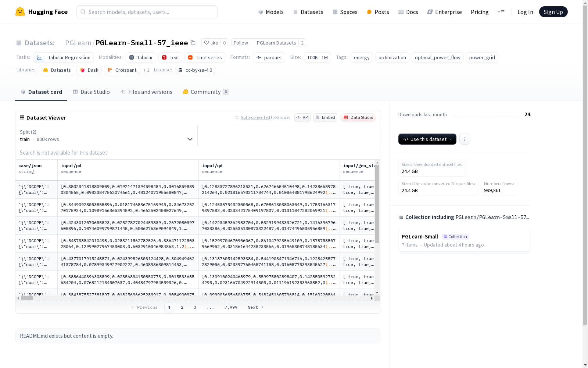Open the Use this dataset dropdown
The height and width of the screenshot is (368, 588).
[427, 139]
